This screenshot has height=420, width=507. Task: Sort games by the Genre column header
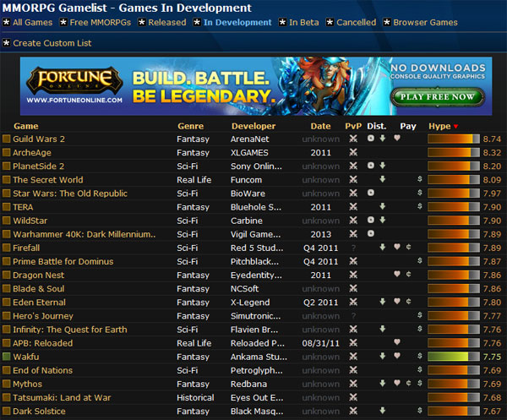(190, 126)
